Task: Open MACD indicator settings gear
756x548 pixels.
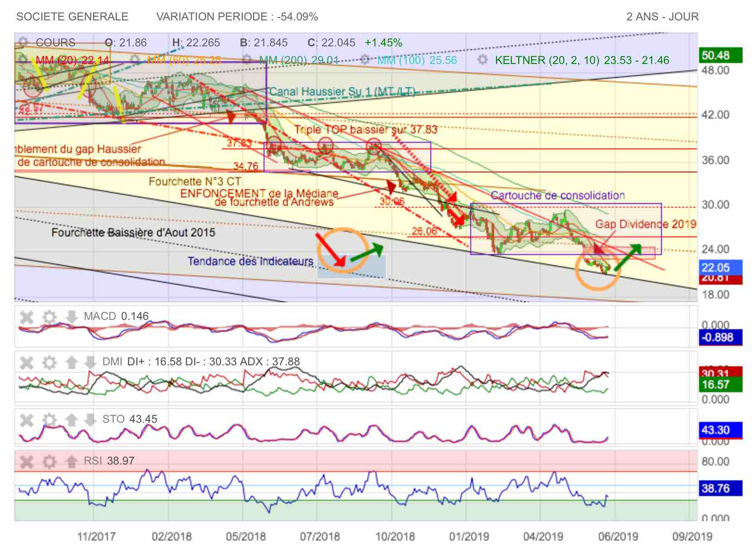Action: [49, 317]
